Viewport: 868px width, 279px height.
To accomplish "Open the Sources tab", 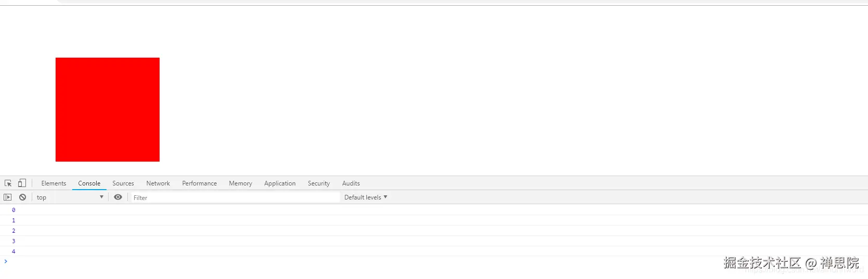I will (123, 183).
